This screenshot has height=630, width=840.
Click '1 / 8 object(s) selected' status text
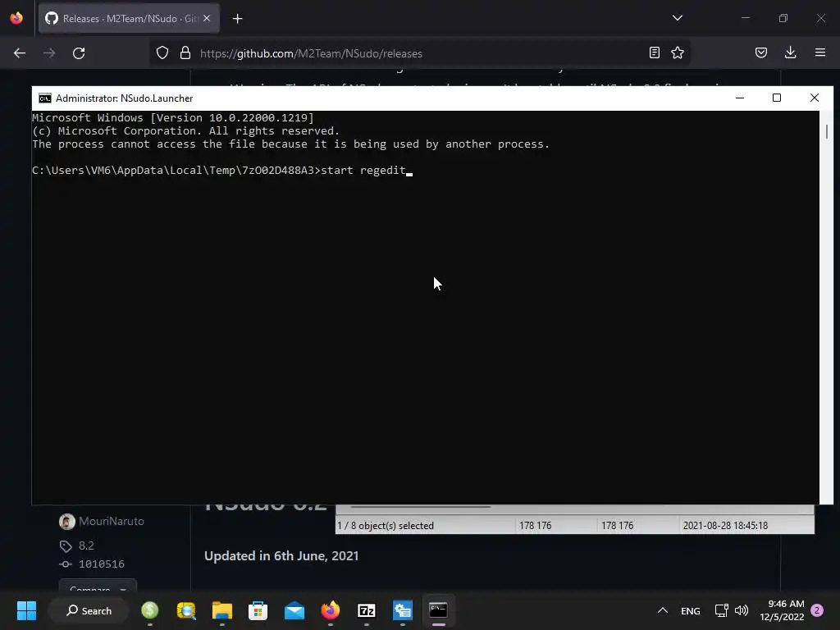pos(386,526)
